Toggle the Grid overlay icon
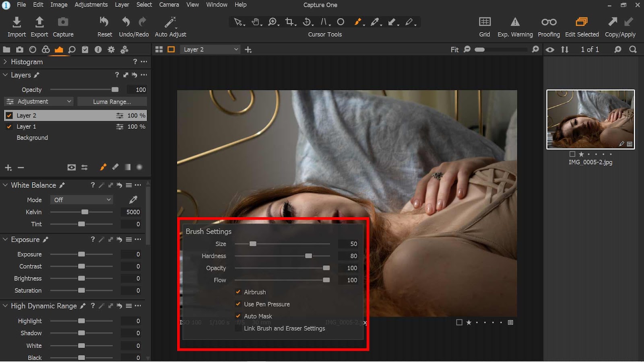Screen dimensions: 644x362 [x=485, y=22]
